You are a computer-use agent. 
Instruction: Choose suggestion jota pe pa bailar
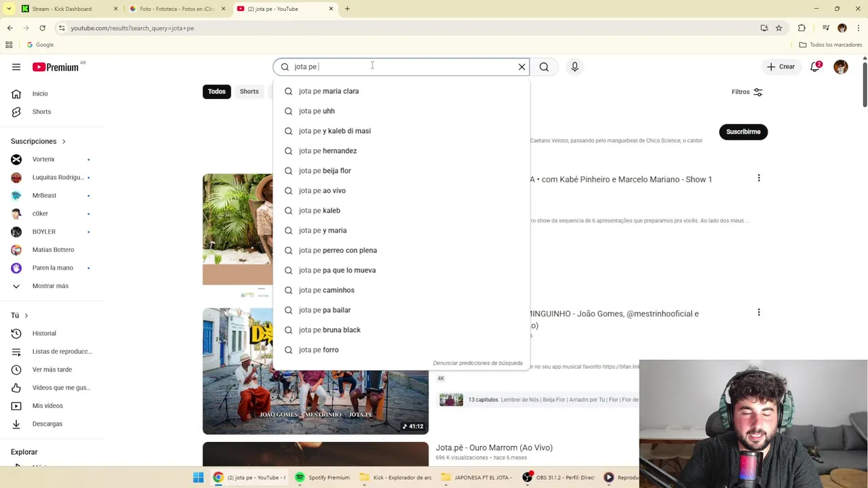click(x=401, y=310)
